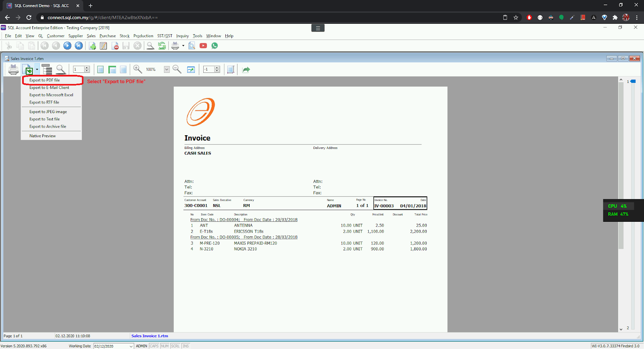Viewport: 644px width, 349px height.
Task: Click the first record navigation icon
Action: 44,45
